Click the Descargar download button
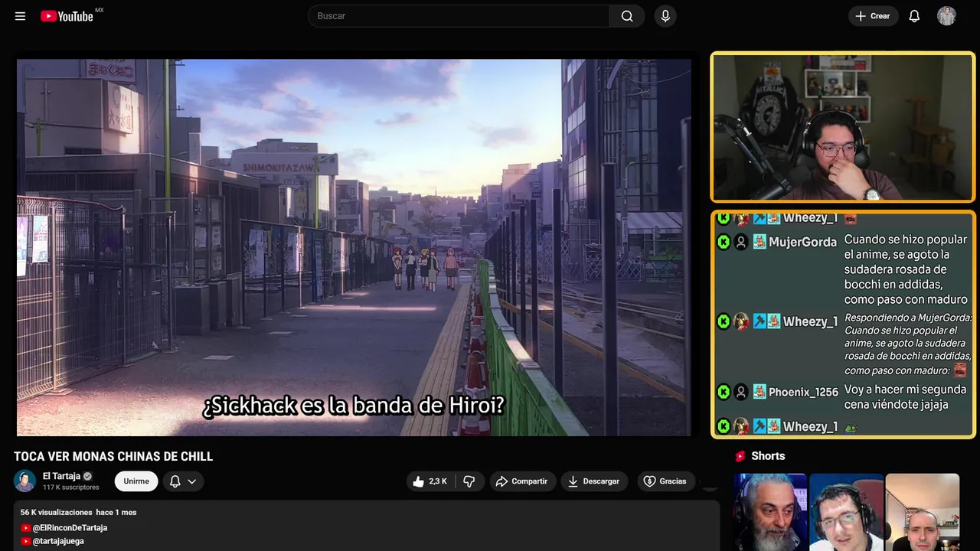This screenshot has height=551, width=980. [x=594, y=481]
